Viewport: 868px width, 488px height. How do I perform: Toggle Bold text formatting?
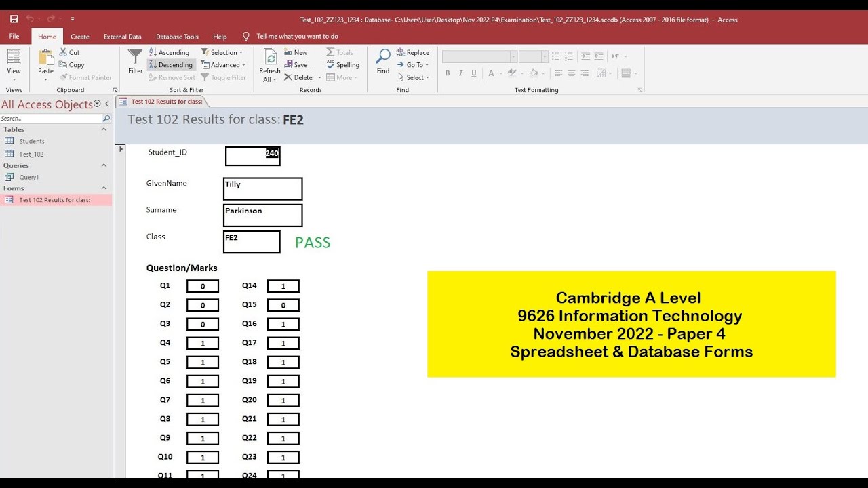448,73
